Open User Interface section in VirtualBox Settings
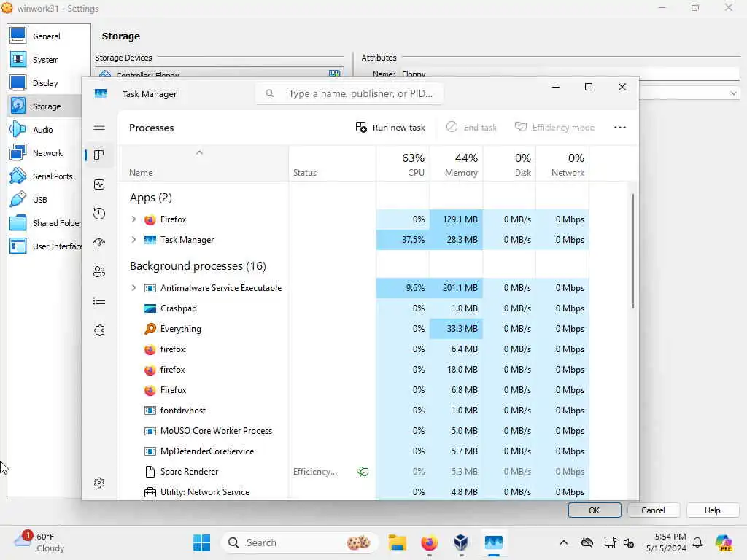The height and width of the screenshot is (560, 747). pos(44,246)
